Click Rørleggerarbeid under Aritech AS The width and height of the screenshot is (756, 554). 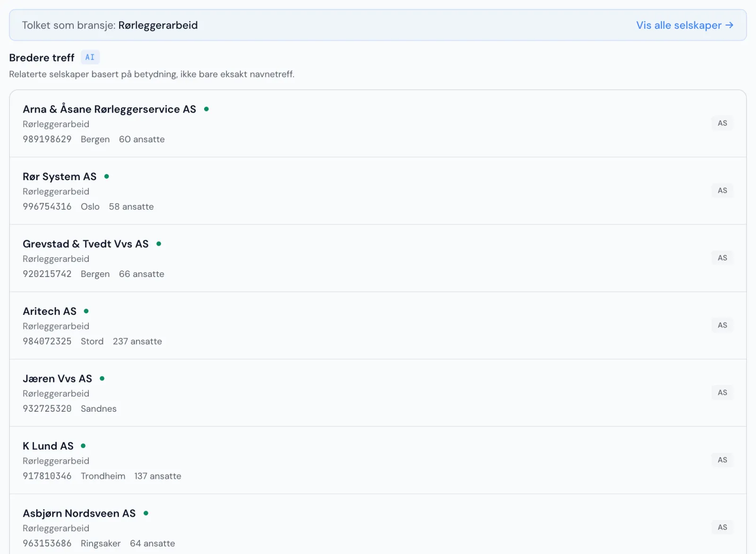tap(56, 326)
